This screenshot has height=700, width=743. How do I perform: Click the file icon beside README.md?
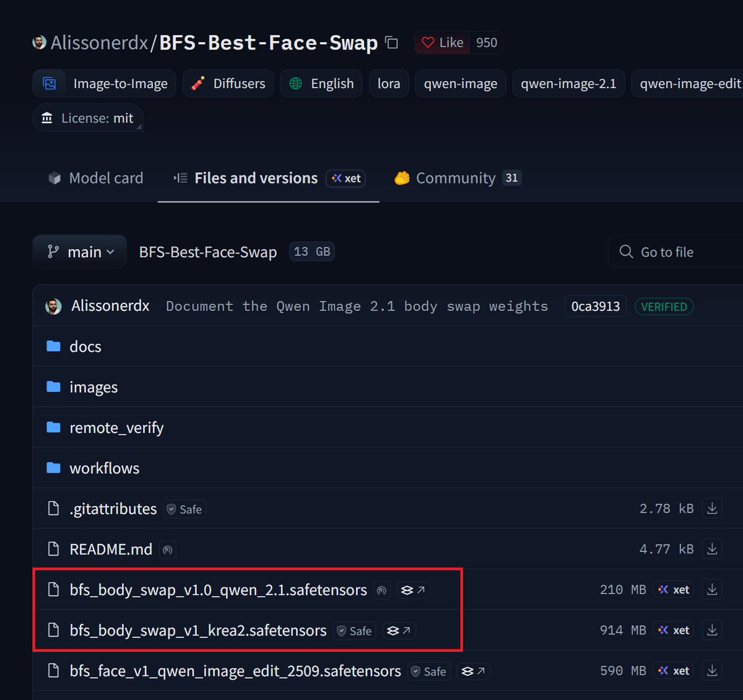(54, 549)
